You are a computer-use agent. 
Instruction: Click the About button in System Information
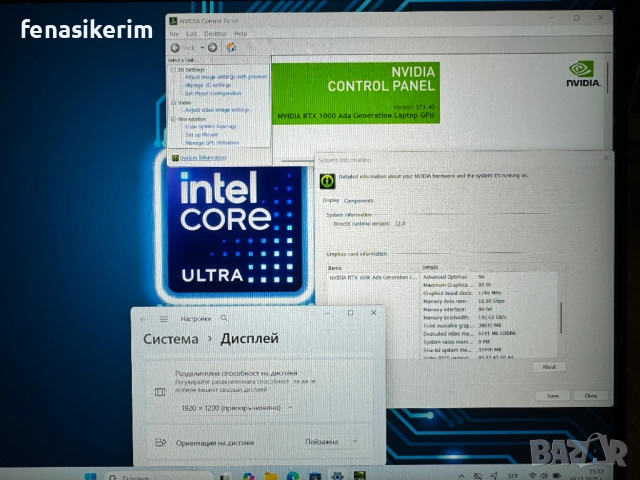[x=548, y=367]
